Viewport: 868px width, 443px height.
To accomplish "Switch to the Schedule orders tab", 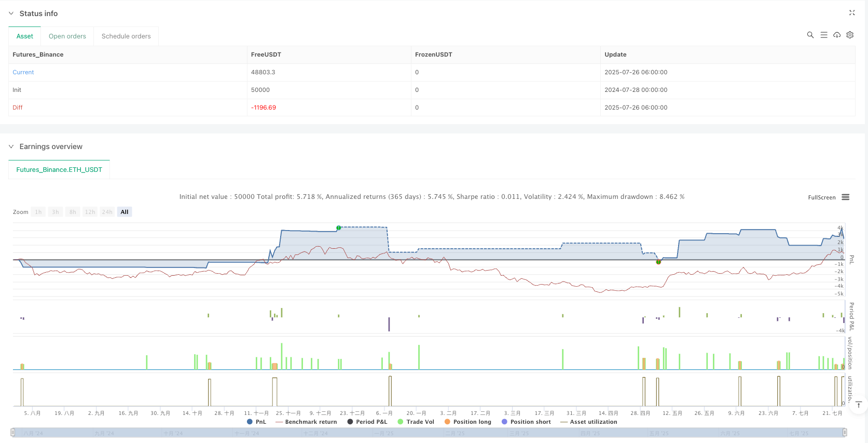I will click(x=126, y=36).
